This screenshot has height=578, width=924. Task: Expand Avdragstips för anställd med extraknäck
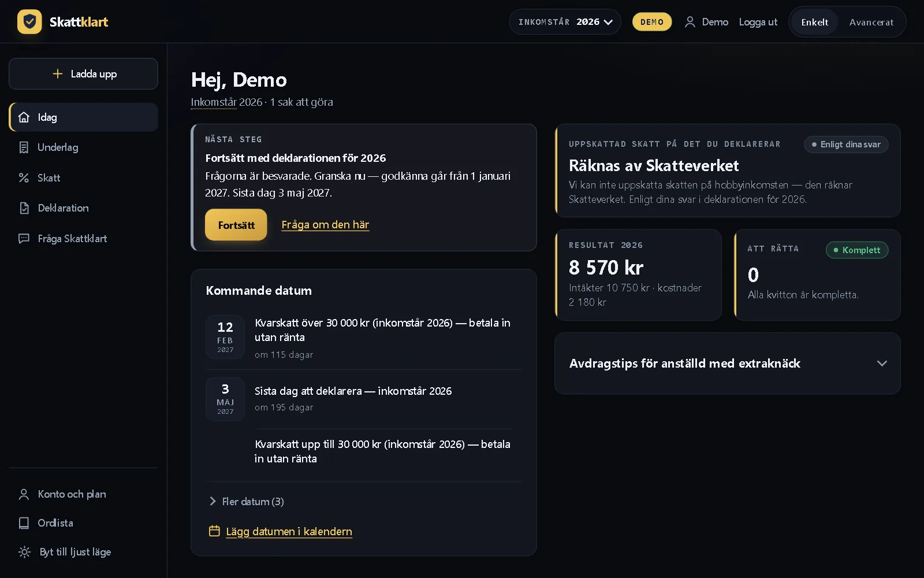point(728,364)
